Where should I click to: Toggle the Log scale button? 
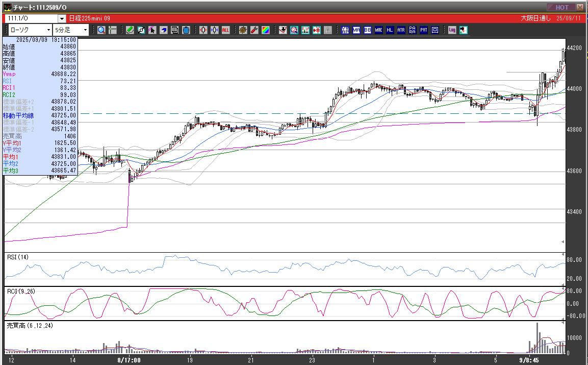[x=452, y=30]
